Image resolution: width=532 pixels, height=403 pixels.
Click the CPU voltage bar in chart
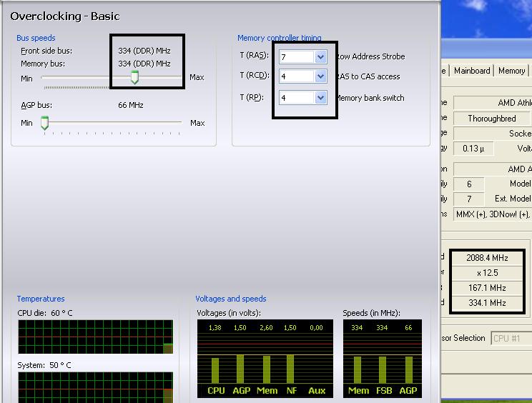(x=215, y=369)
